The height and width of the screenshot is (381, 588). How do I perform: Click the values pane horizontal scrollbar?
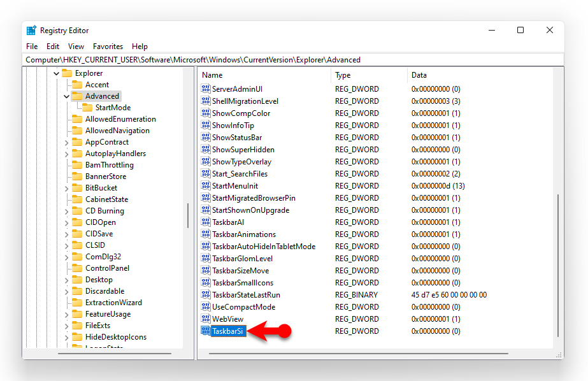point(358,353)
